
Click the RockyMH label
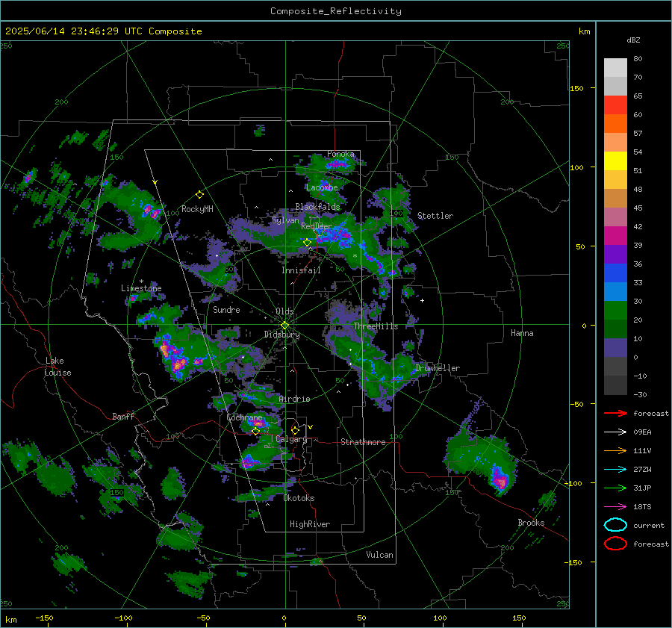pos(197,209)
